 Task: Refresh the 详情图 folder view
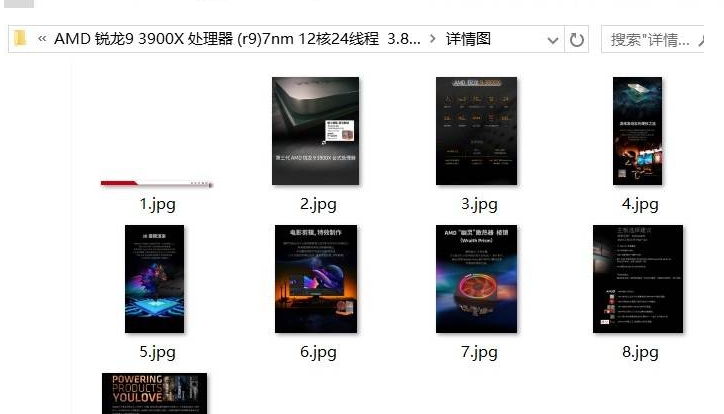(x=576, y=40)
